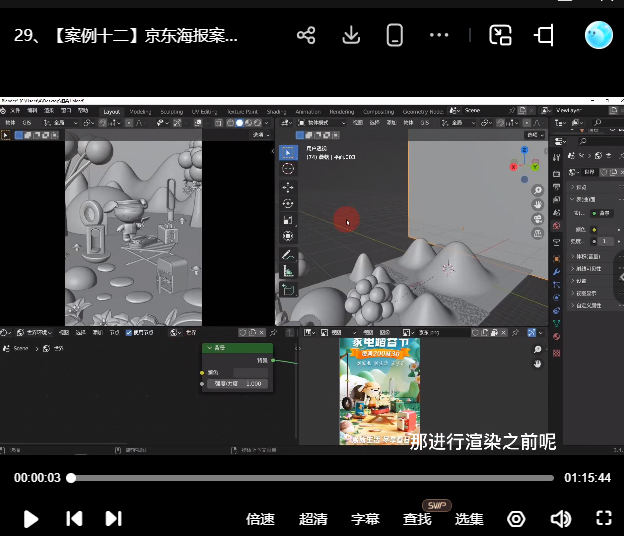Mute the volume using speaker icon
The width and height of the screenshot is (624, 536).
coord(560,518)
